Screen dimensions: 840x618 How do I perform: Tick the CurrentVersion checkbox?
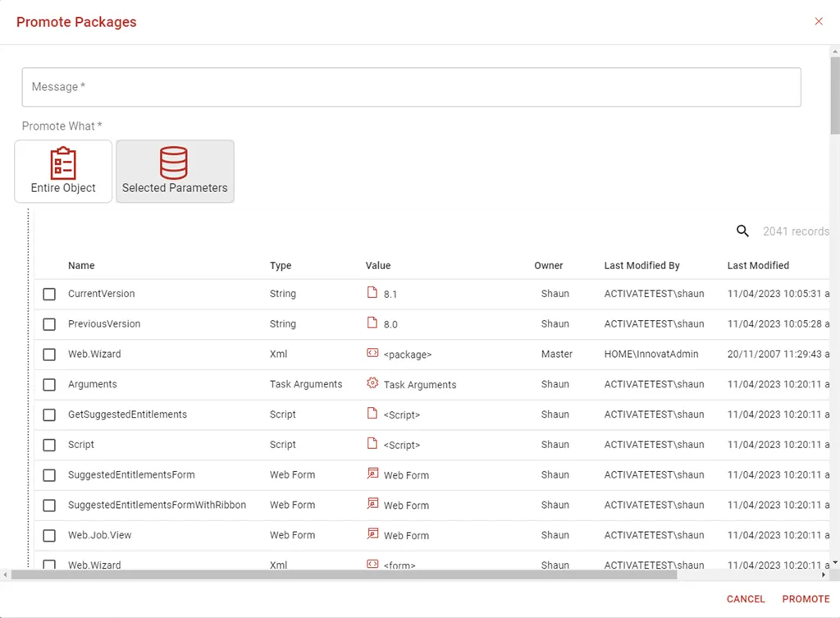(x=49, y=295)
